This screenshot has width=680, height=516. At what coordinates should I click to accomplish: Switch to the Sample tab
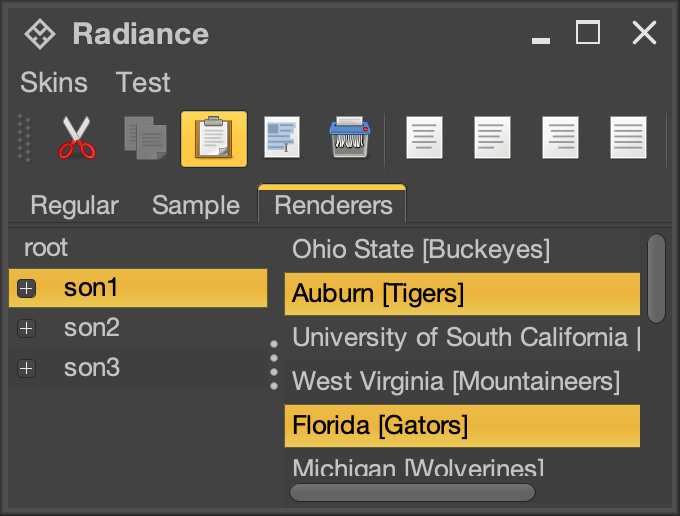(x=196, y=205)
